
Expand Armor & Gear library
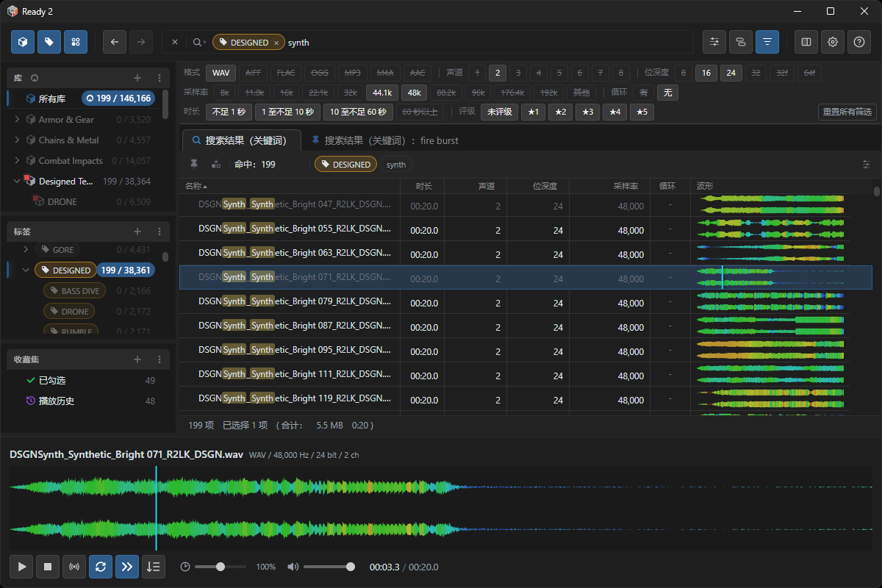pyautogui.click(x=18, y=119)
